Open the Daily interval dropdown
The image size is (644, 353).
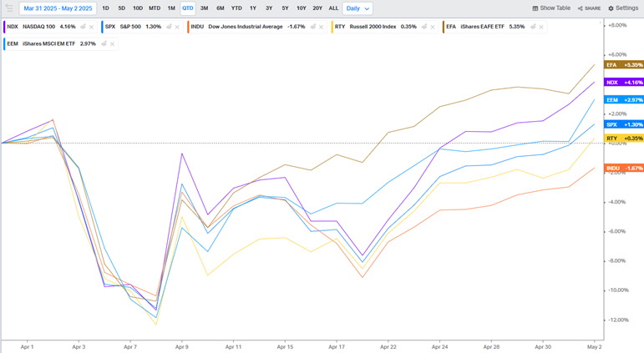(x=357, y=8)
